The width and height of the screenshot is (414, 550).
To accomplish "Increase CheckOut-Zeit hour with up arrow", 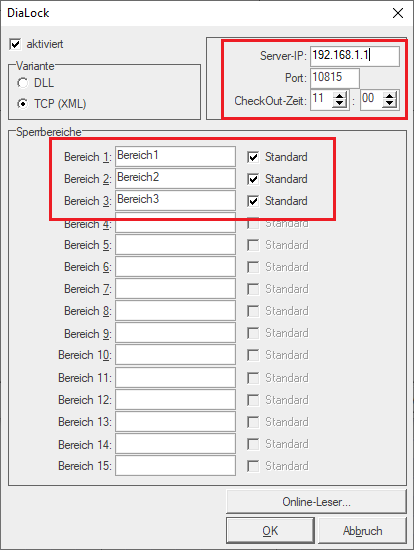I will [x=339, y=96].
